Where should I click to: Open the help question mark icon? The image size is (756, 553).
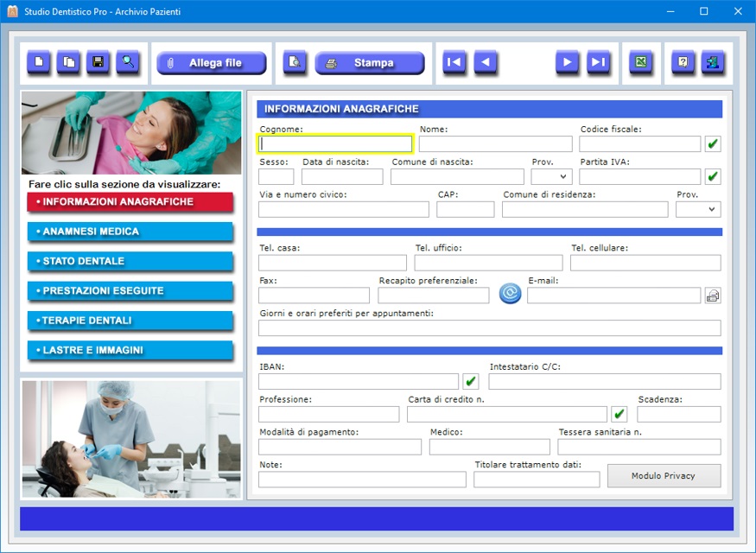[x=683, y=62]
